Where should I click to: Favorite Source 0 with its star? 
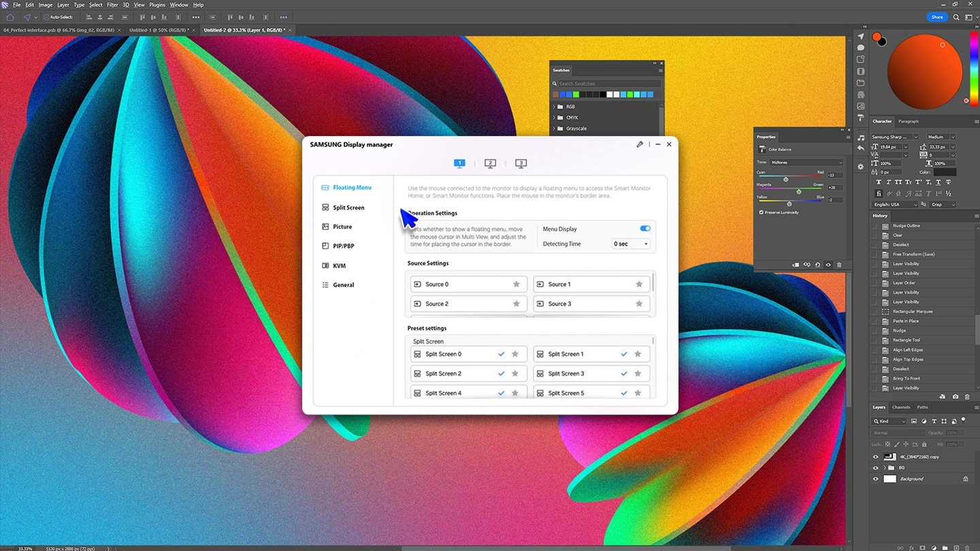[517, 284]
